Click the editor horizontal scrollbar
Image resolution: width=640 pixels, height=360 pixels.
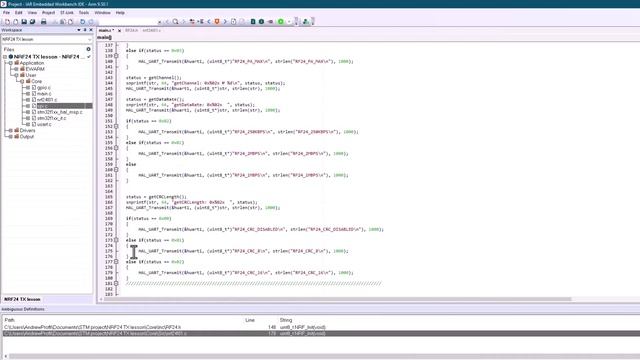(x=338, y=299)
